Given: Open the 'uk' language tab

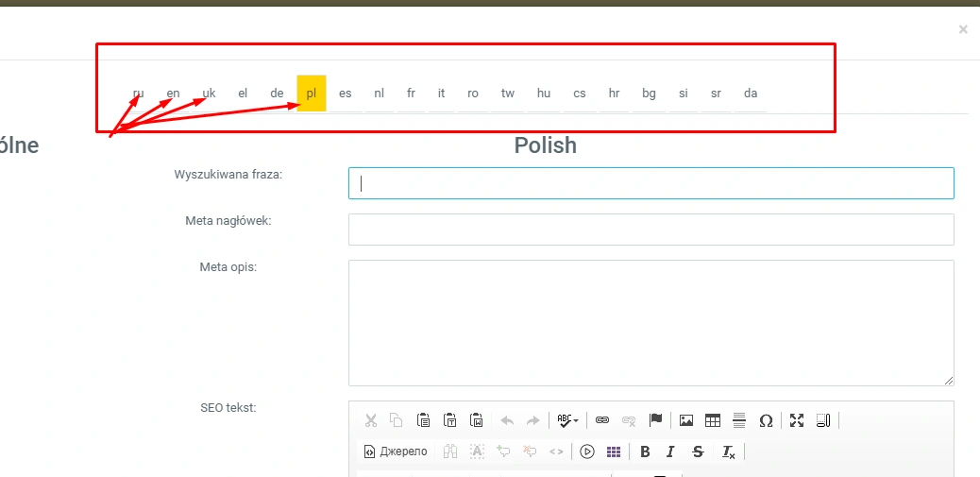Looking at the screenshot, I should tap(209, 94).
